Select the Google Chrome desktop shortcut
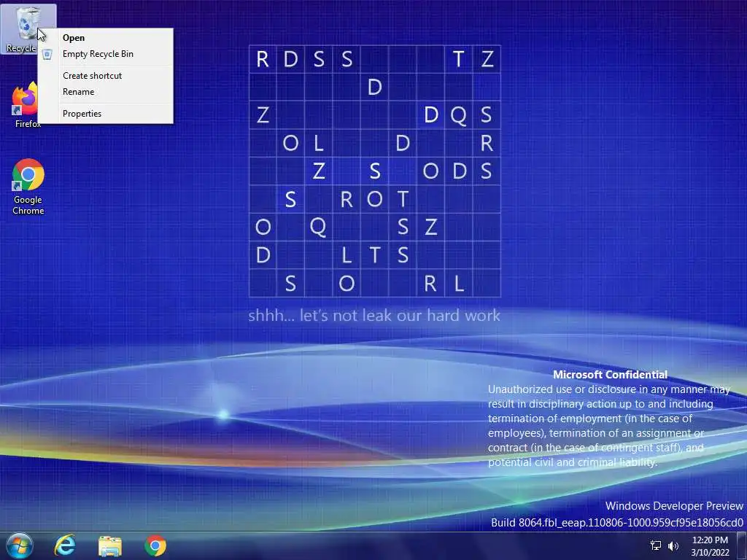This screenshot has width=747, height=560. (28, 187)
